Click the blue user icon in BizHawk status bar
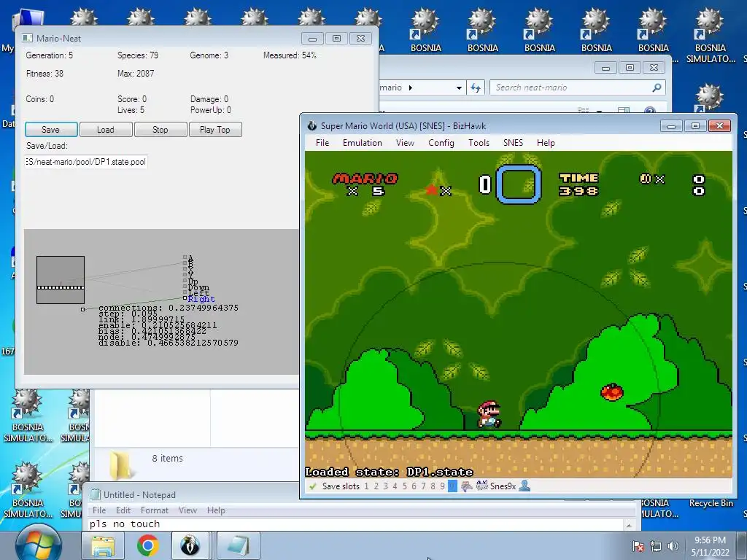This screenshot has width=747, height=560. point(525,486)
